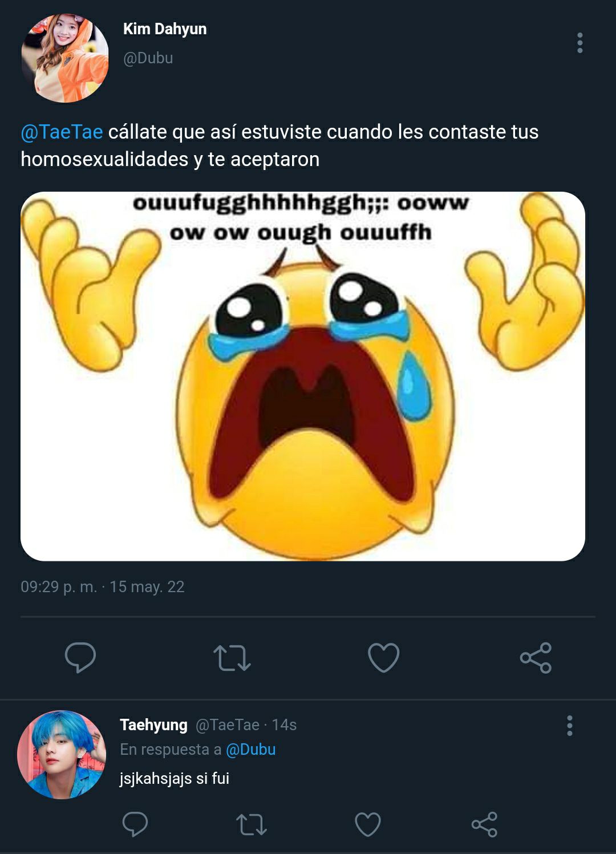Open the @Dubu link in the reply line

(251, 749)
